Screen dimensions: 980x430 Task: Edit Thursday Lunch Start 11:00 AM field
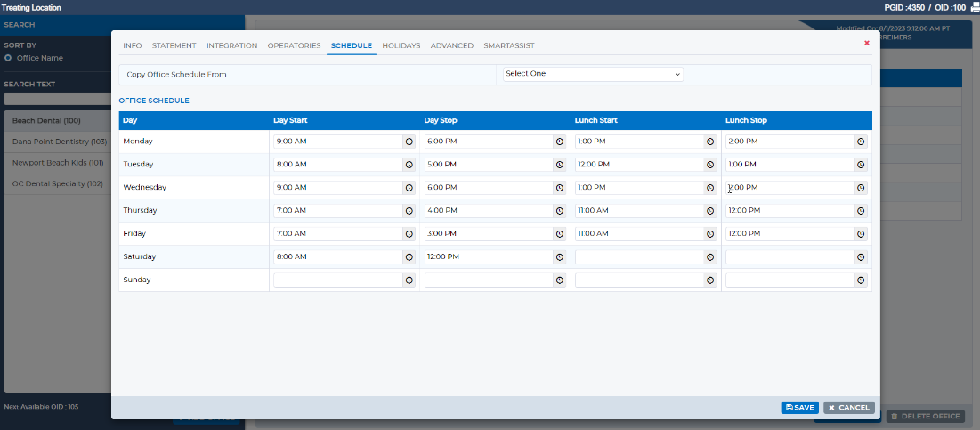click(x=639, y=211)
